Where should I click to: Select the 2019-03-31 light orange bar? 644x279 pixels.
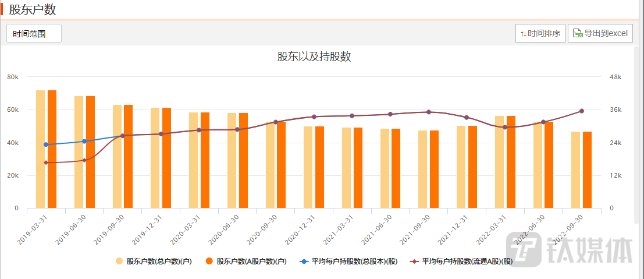[x=40, y=149]
